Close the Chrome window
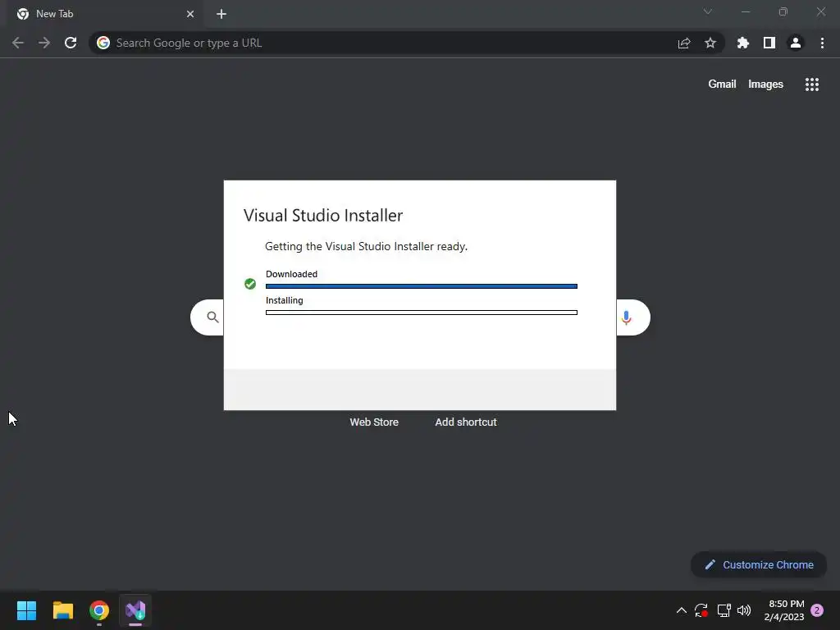Screen dimensions: 840x630 point(820,11)
